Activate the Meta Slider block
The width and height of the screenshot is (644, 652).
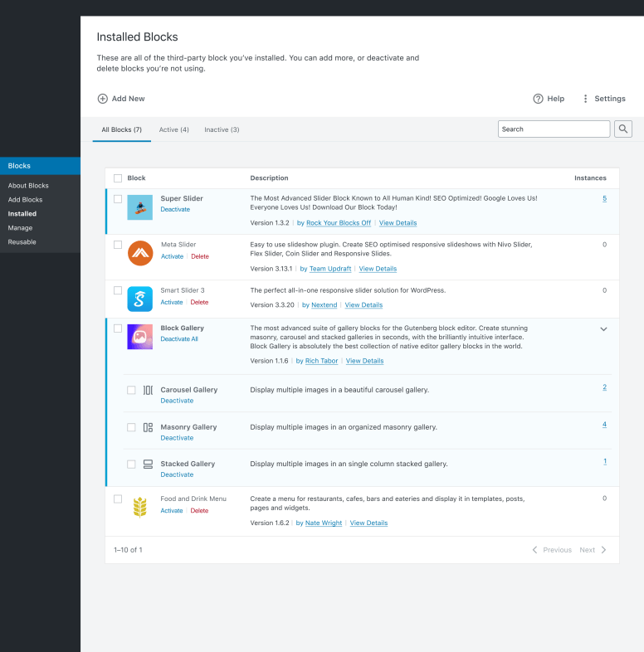(x=173, y=256)
